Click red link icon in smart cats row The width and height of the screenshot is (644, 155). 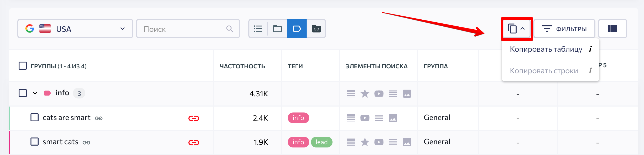pos(194,143)
